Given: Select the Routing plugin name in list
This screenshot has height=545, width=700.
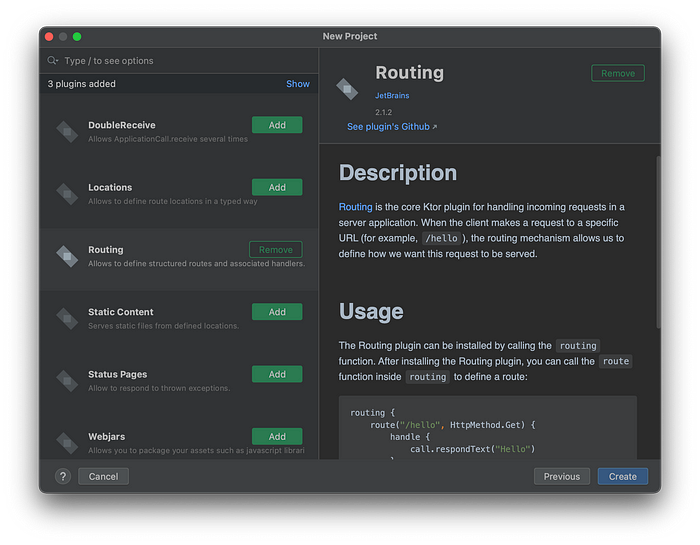Looking at the screenshot, I should tap(106, 250).
